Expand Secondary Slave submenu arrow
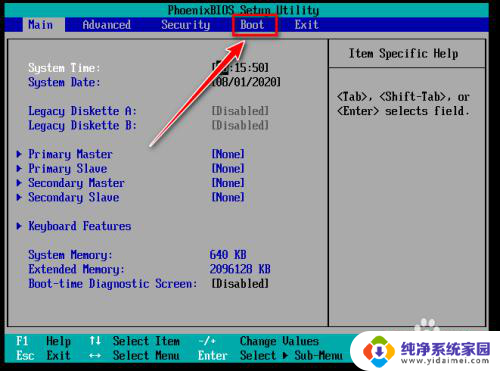This screenshot has height=371, width=500. (19, 197)
